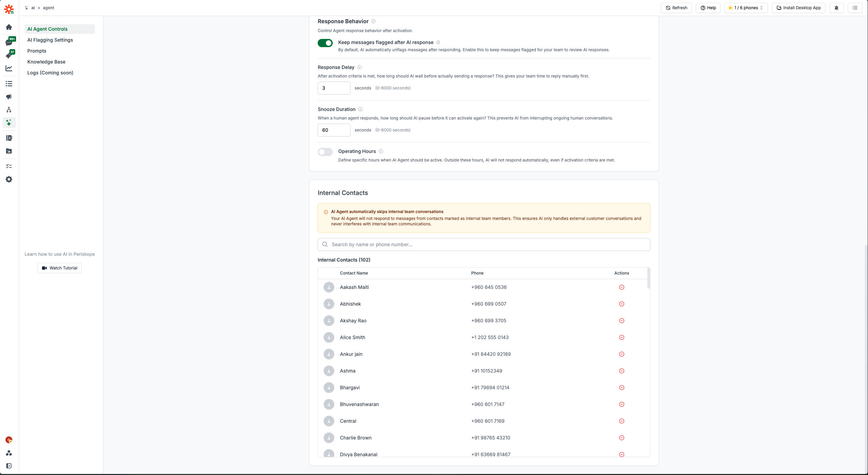
Task: Remove Alice Smith from internal contacts
Action: (621, 337)
